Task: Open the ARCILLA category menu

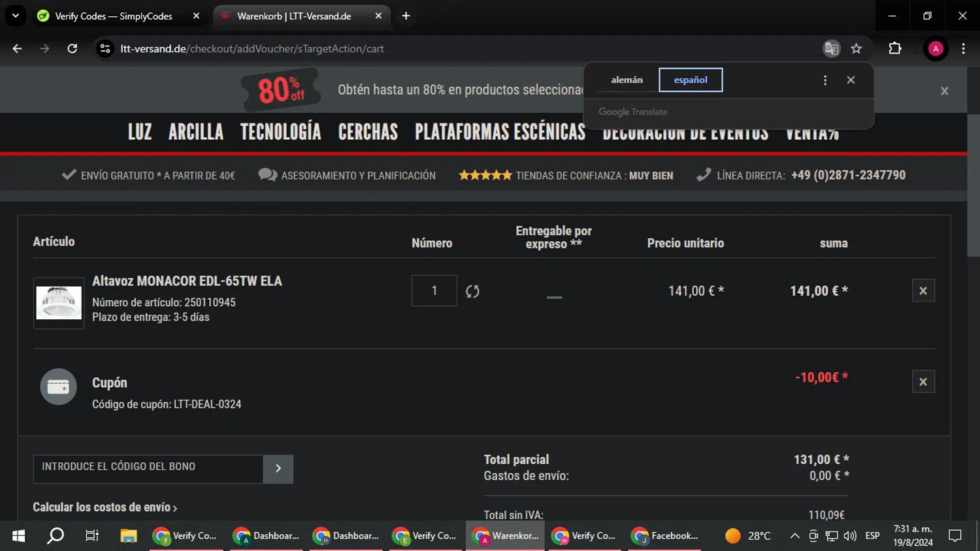Action: click(x=196, y=132)
